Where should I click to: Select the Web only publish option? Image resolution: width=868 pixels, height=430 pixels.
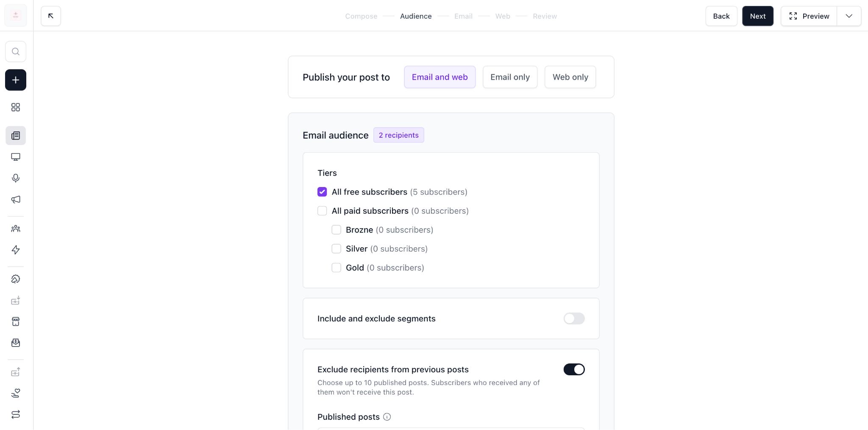(570, 77)
